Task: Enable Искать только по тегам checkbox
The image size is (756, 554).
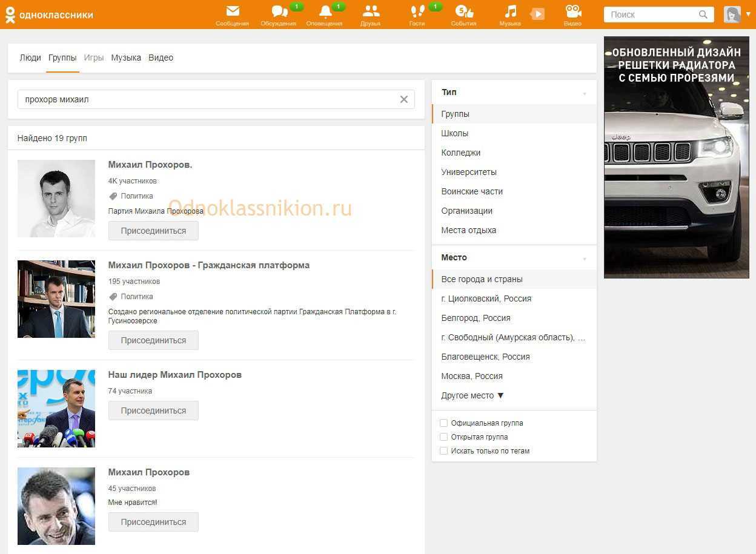Action: coord(444,451)
